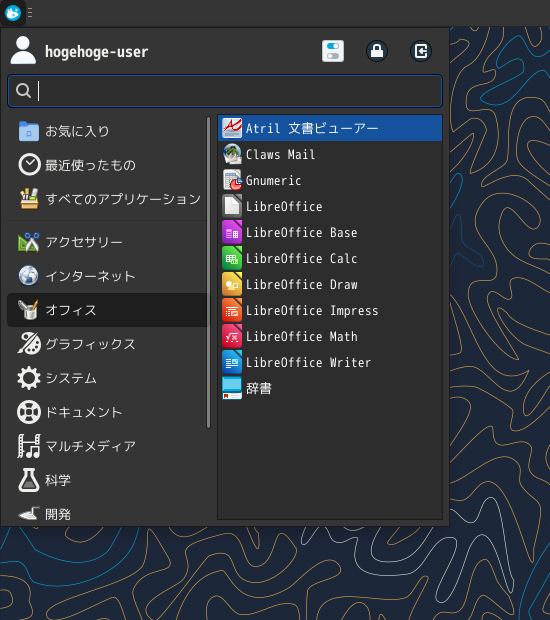Launch Claws Mail

(x=330, y=154)
